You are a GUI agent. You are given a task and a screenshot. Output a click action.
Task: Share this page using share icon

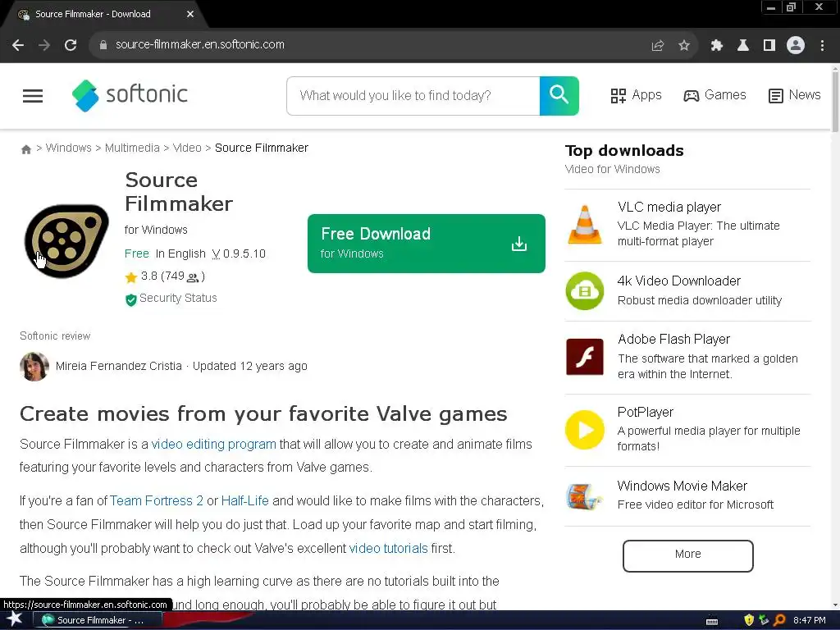(658, 46)
